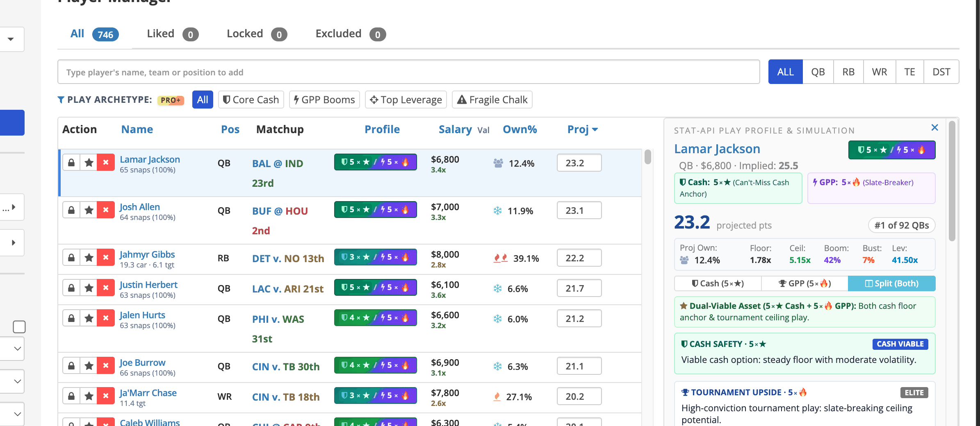Sort table by the Proj column arrow
This screenshot has width=980, height=426.
pyautogui.click(x=595, y=129)
